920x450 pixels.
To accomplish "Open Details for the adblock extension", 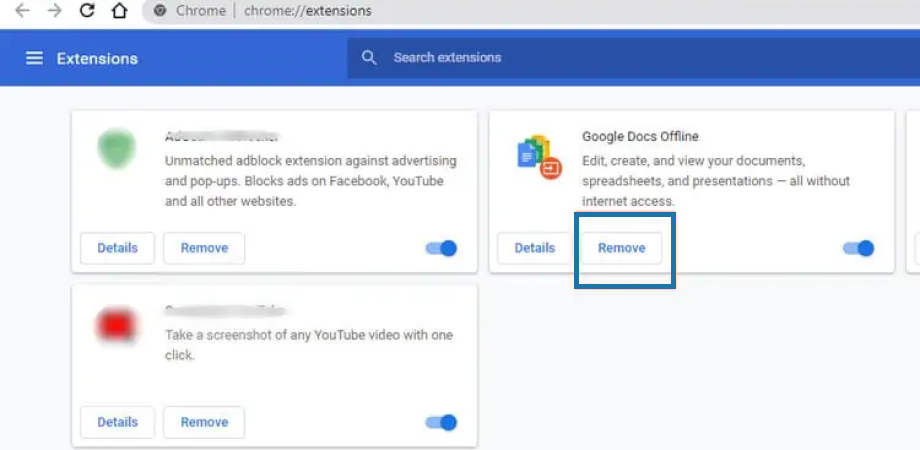I will [x=117, y=248].
